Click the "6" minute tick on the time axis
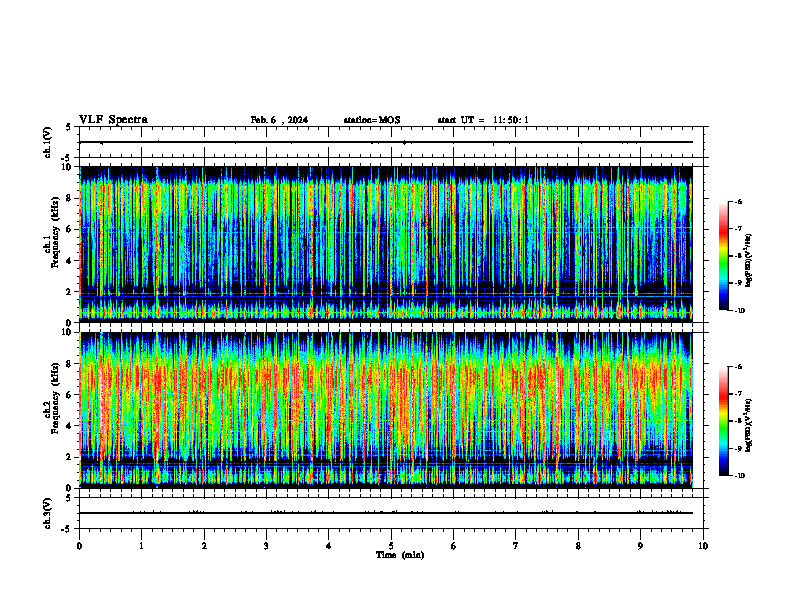The height and width of the screenshot is (612, 792). [454, 546]
